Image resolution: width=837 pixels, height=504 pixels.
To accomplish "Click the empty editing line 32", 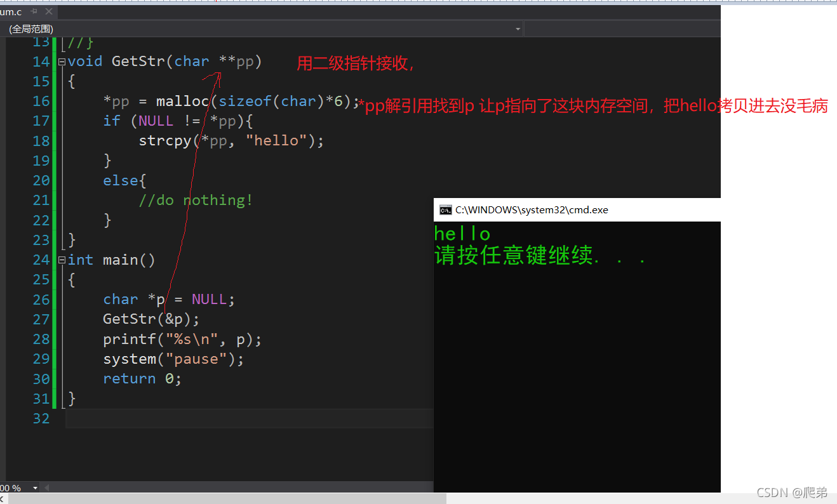I will click(x=249, y=418).
